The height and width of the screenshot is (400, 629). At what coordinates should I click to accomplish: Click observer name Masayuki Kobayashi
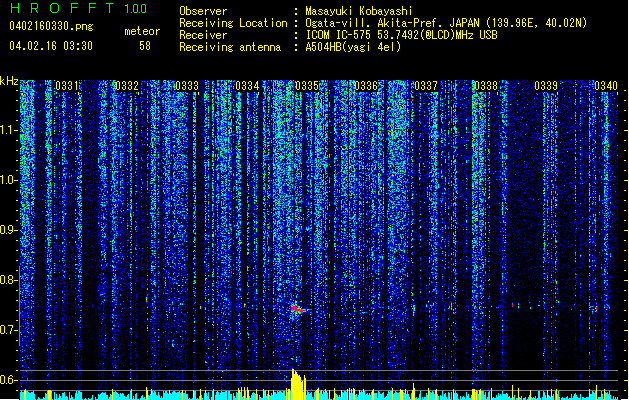(359, 11)
